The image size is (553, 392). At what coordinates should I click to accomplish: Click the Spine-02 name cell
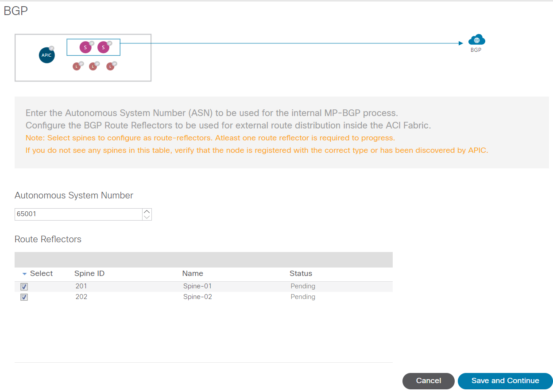click(197, 297)
